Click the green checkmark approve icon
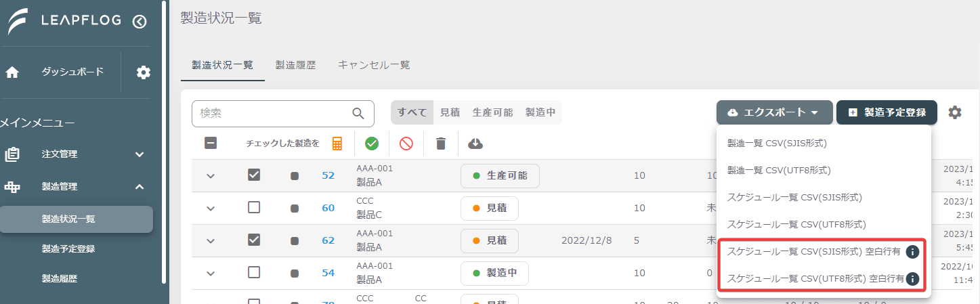Viewport: 980px width, 304px height. point(372,144)
